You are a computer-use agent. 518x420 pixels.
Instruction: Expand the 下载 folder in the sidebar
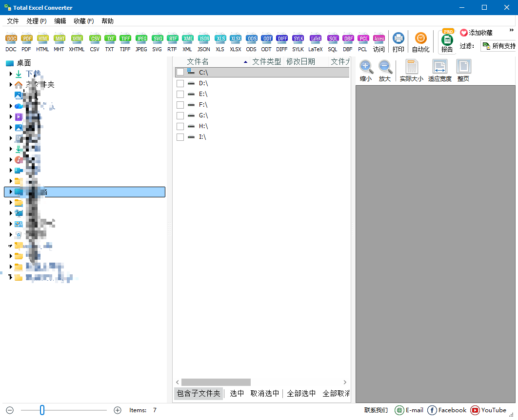point(10,73)
